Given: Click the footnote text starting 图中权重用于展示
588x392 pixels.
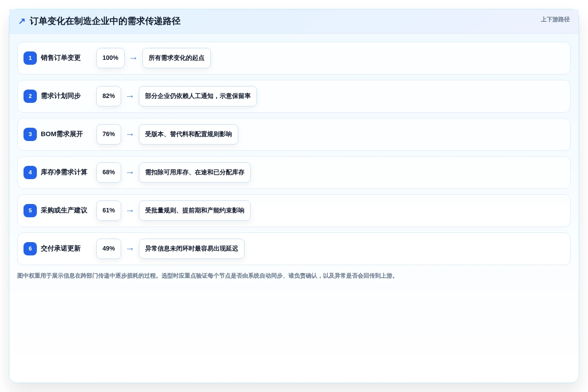Looking at the screenshot, I should click(x=207, y=276).
